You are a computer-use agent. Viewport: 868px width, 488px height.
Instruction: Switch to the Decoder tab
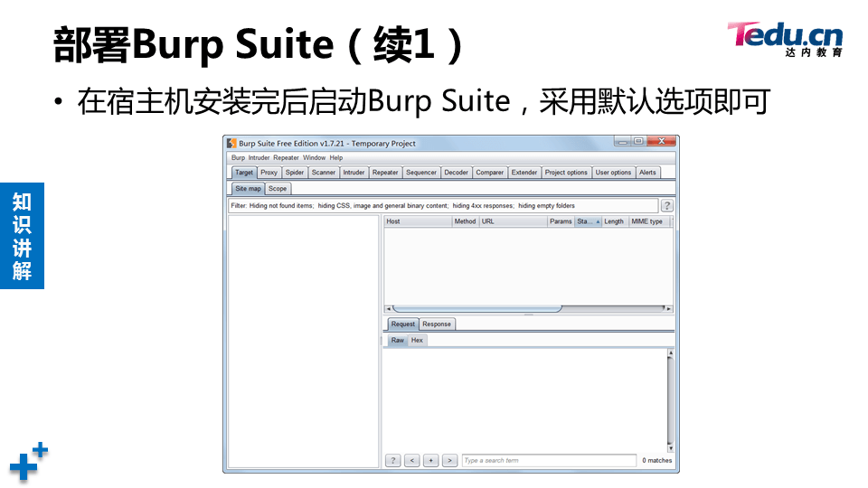point(456,173)
